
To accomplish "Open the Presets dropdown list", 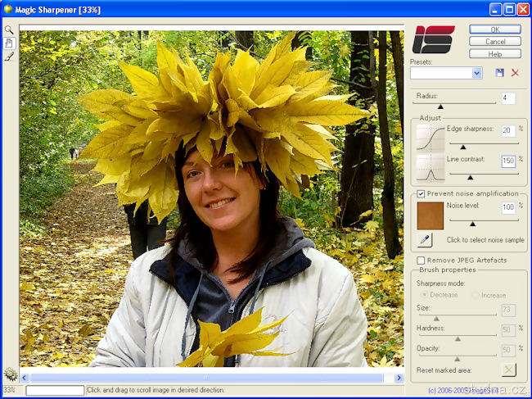I will [x=477, y=73].
